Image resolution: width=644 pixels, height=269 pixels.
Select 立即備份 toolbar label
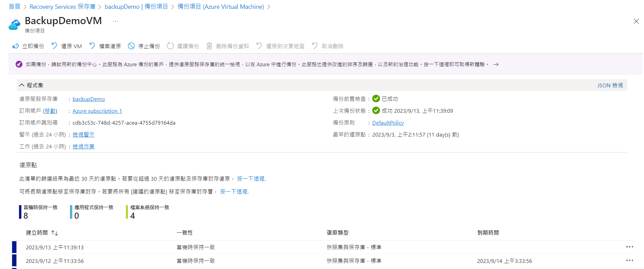pos(33,46)
